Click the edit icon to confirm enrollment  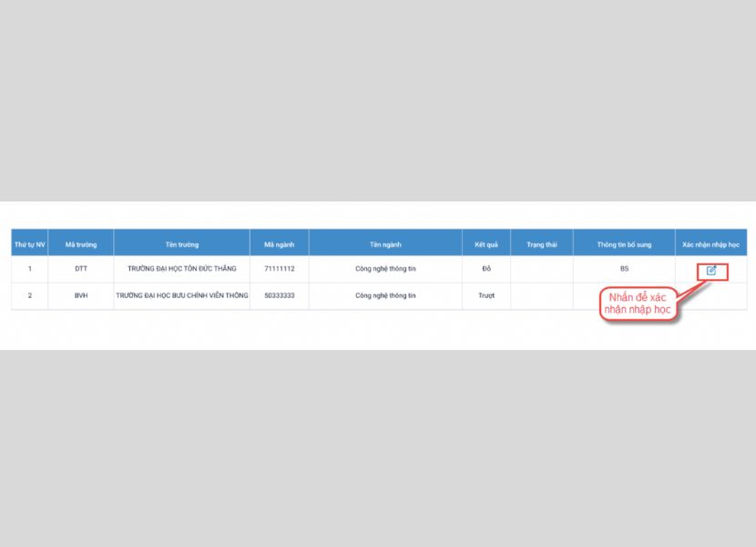click(x=711, y=271)
